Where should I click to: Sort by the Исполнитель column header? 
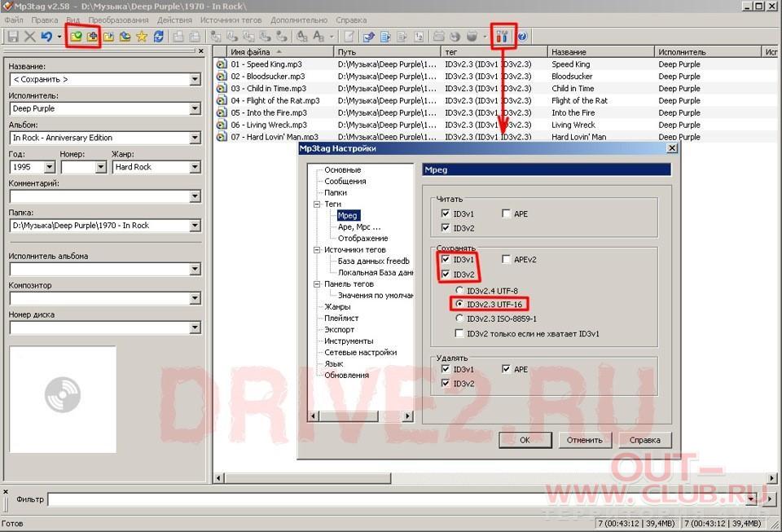tap(707, 52)
